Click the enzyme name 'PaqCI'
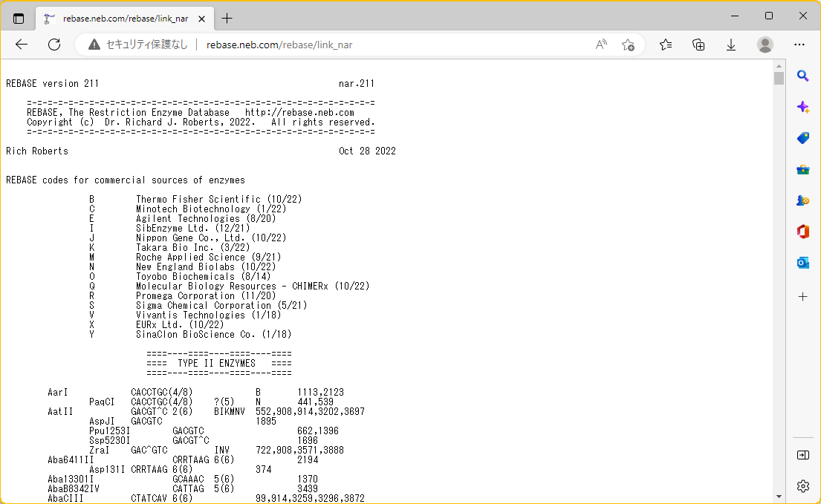This screenshot has width=821, height=504. (102, 402)
